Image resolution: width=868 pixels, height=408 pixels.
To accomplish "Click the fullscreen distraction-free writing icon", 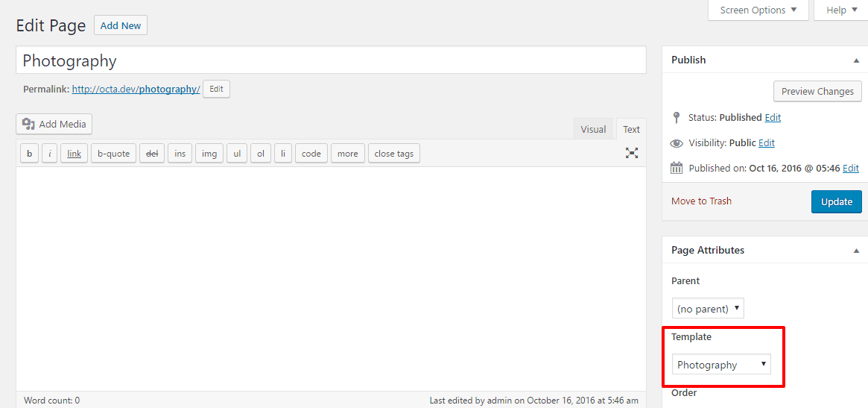I will point(632,153).
